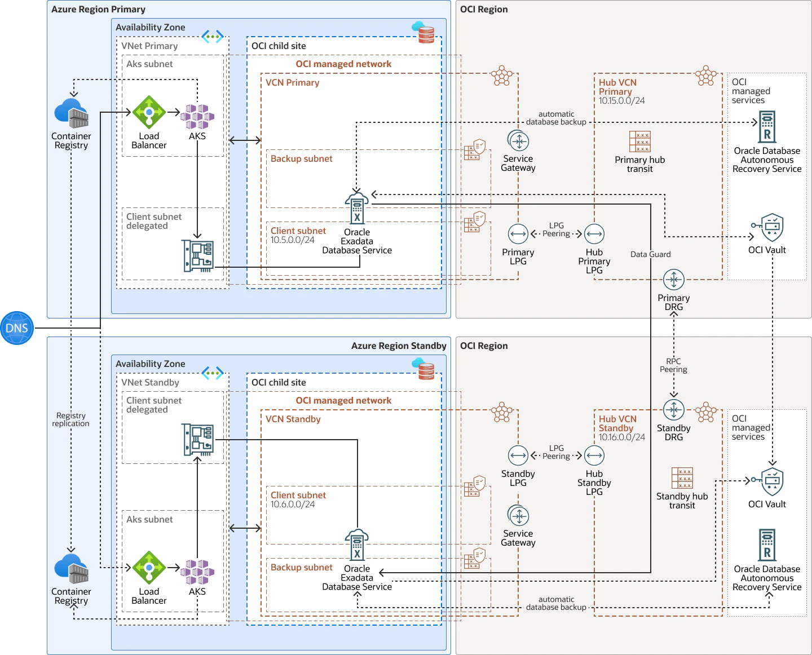This screenshot has height=655, width=812.
Task: Click the primary Service Gateway icon
Action: point(518,141)
